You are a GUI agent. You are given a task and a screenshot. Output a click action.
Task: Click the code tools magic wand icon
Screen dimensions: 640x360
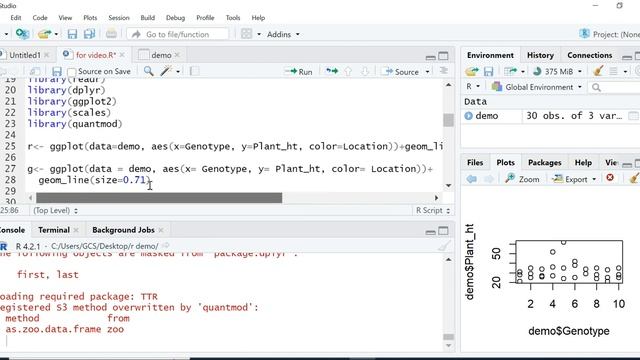(166, 71)
